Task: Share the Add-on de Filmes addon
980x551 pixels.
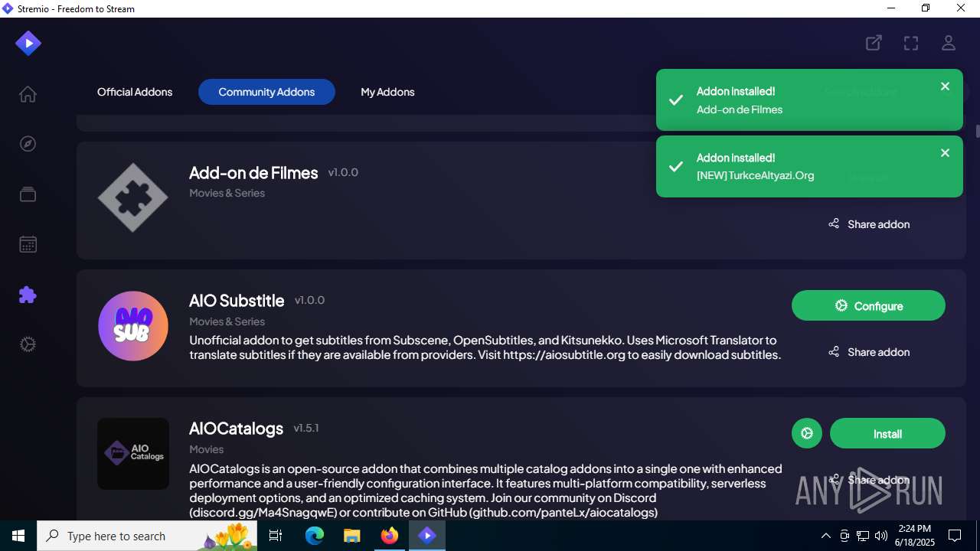Action: click(x=869, y=224)
